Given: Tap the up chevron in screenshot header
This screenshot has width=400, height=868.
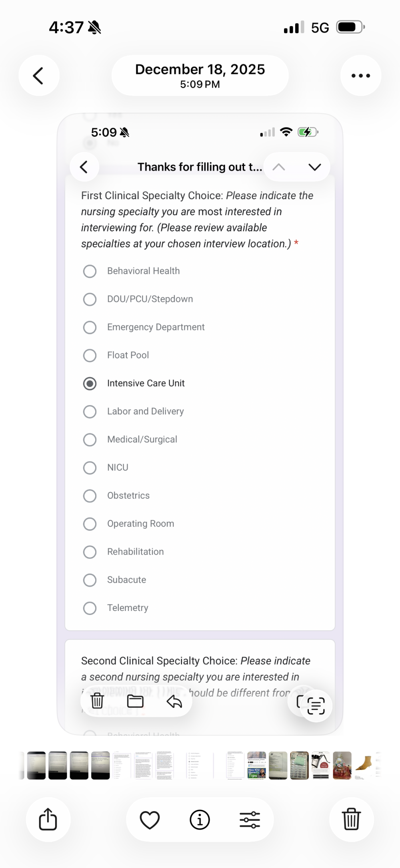Looking at the screenshot, I should (x=279, y=167).
